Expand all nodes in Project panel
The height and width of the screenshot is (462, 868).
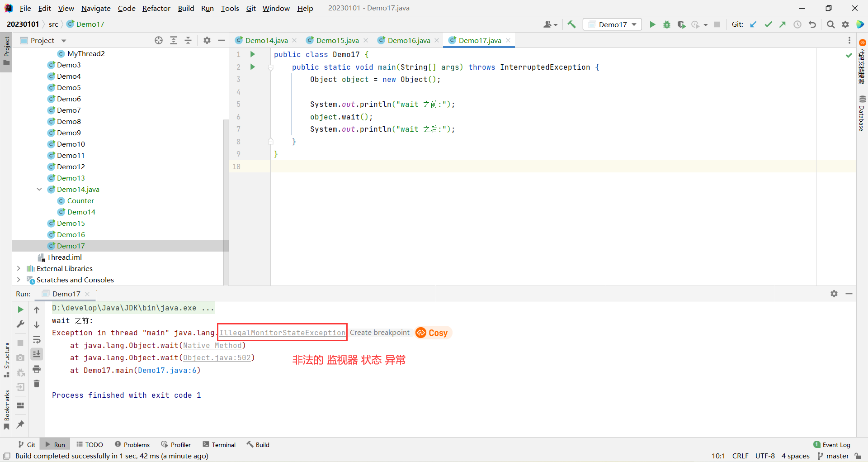[x=174, y=41]
